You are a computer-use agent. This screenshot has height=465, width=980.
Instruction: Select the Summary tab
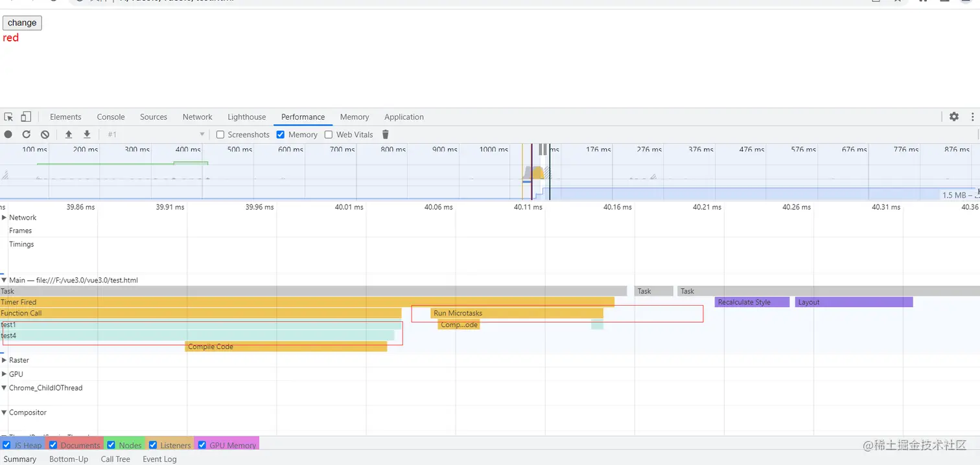pyautogui.click(x=20, y=459)
